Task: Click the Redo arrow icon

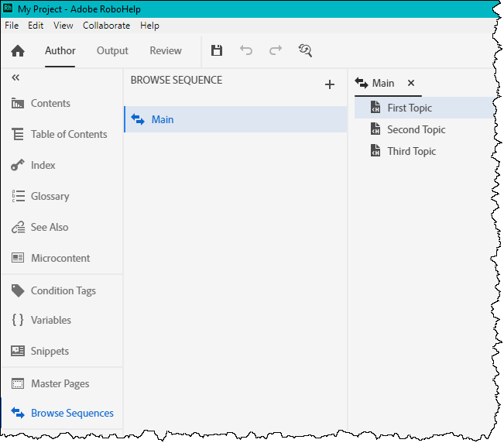Action: (276, 51)
